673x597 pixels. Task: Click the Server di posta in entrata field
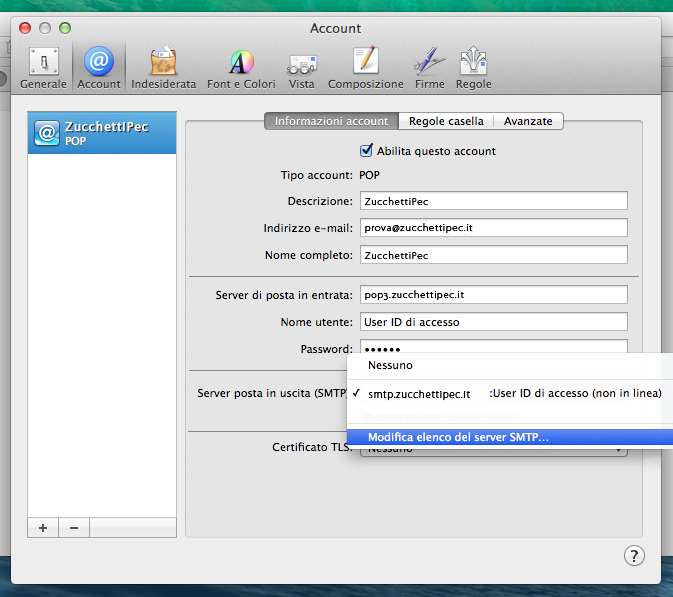[494, 294]
